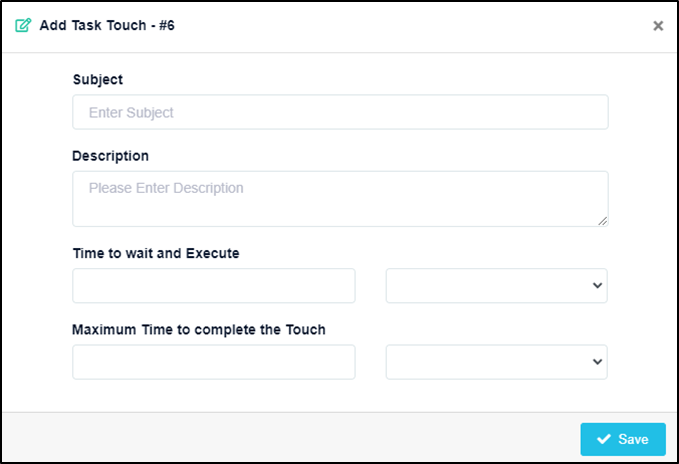Click the empty header area next to title
This screenshot has height=464, width=679.
[411, 26]
